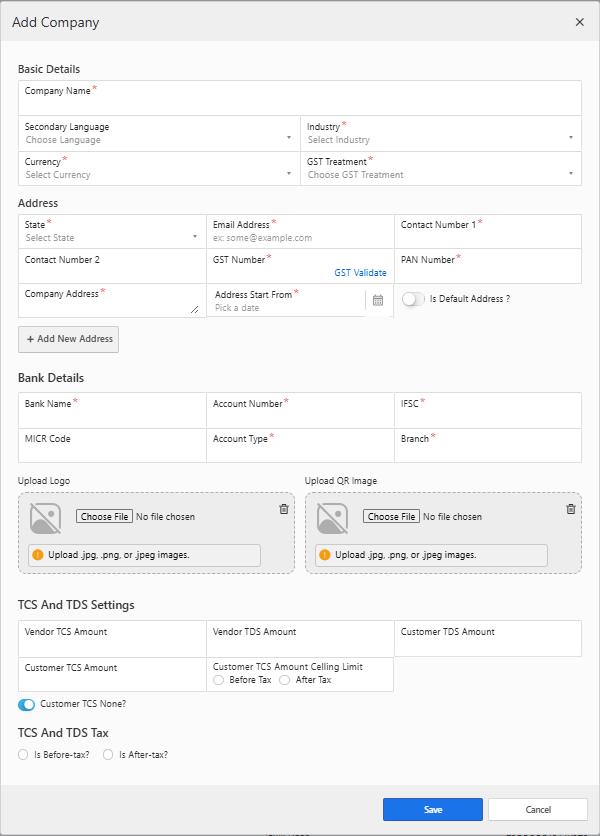
Task: Click the trash icon in Upload QR Image
Action: 571,509
